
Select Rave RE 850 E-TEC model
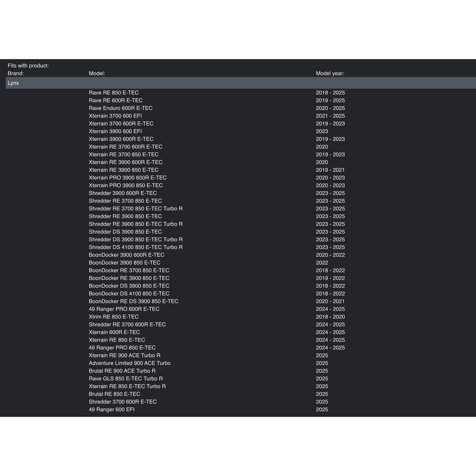point(114,93)
